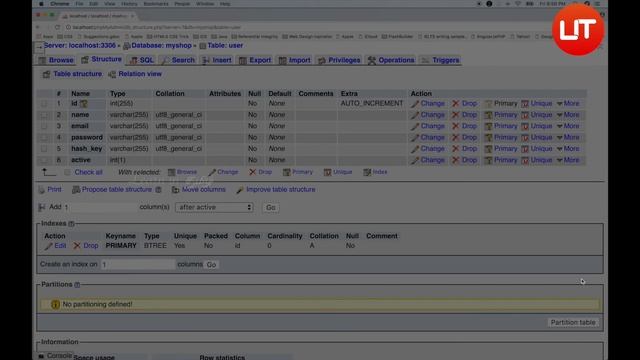Click With selected Browse icon

(171, 172)
